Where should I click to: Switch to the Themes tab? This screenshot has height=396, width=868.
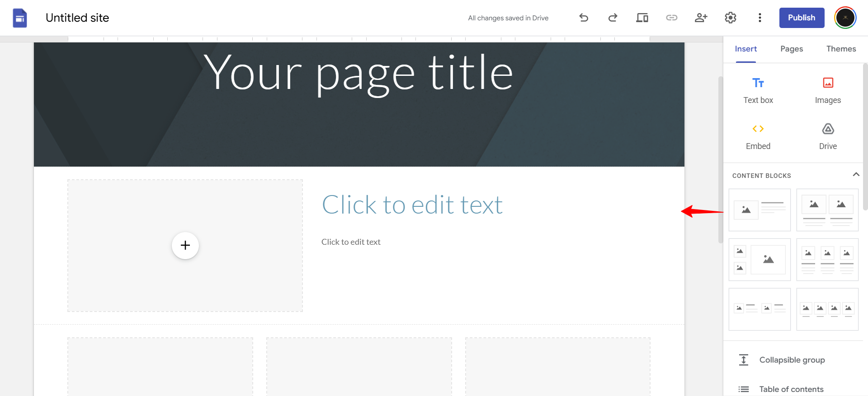(841, 49)
